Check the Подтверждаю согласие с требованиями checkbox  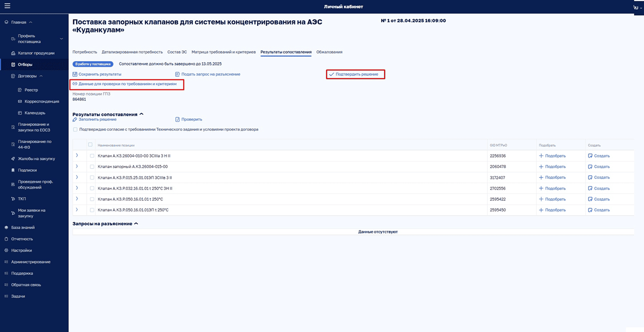coord(75,129)
